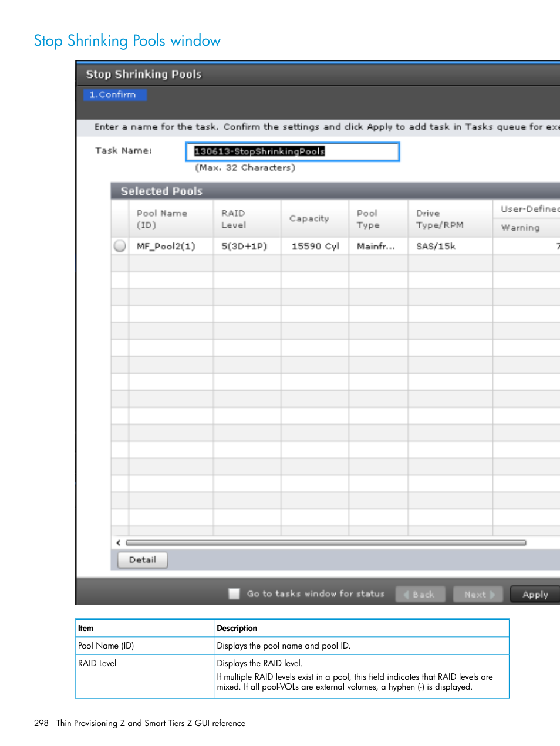Click the Pool Name (ID) column header

click(x=171, y=219)
